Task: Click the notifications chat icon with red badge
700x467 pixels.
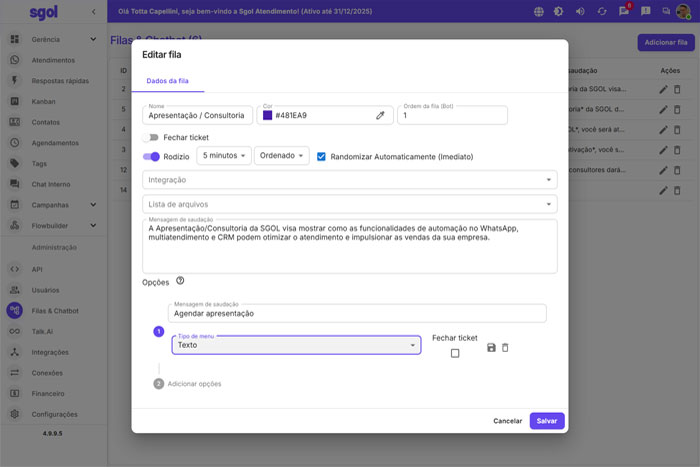Action: [624, 12]
